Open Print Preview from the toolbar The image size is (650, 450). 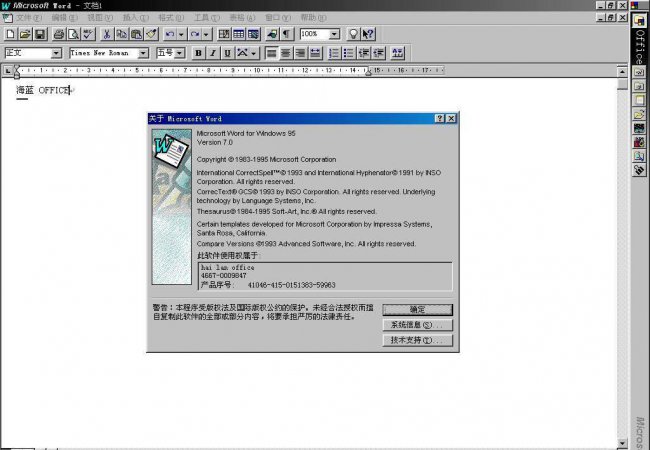pyautogui.click(x=73, y=34)
